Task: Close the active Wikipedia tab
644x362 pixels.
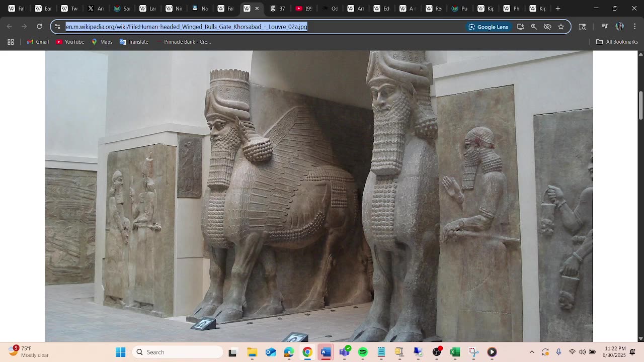Action: (257, 9)
